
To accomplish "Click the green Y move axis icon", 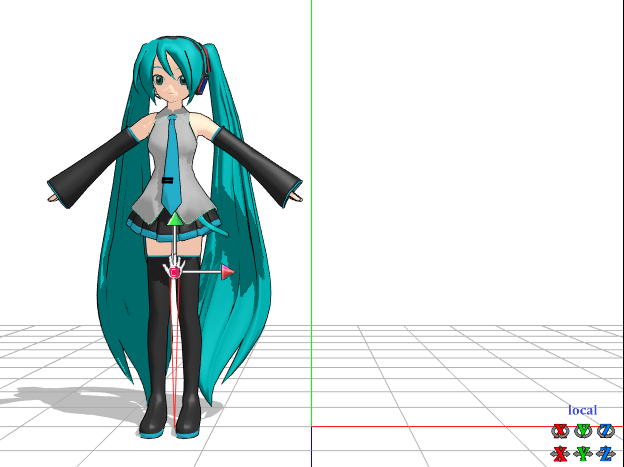I will [583, 454].
